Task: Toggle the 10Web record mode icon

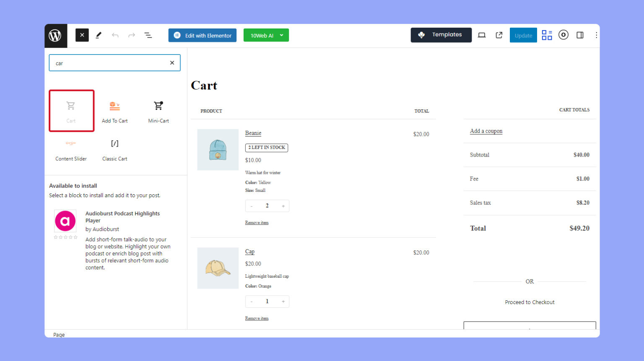Action: (563, 35)
